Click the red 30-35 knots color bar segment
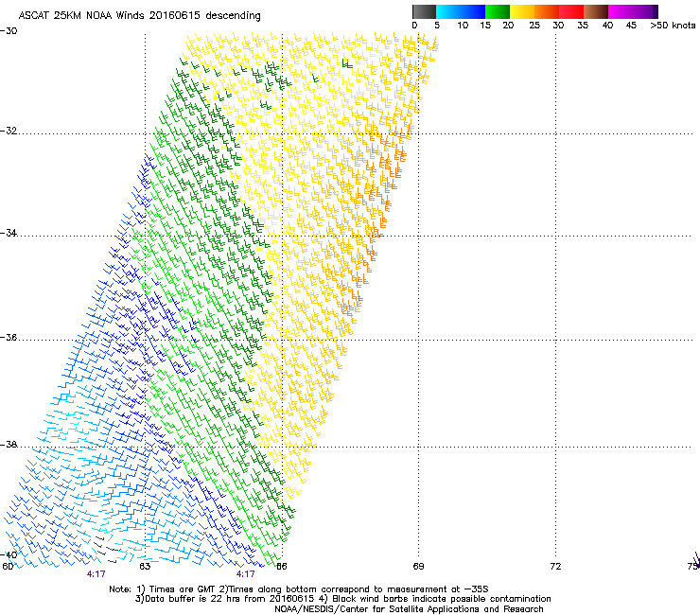Screen dimensions: 700x615 pyautogui.click(x=571, y=11)
